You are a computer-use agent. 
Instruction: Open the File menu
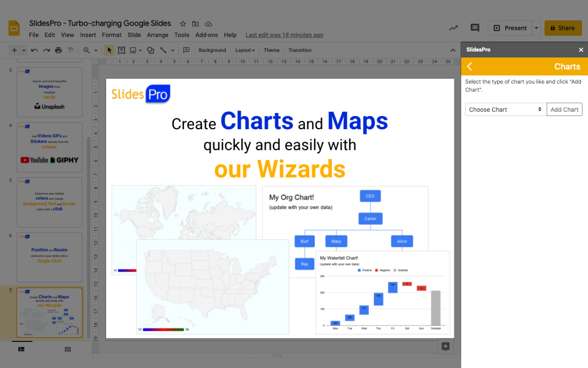(34, 35)
